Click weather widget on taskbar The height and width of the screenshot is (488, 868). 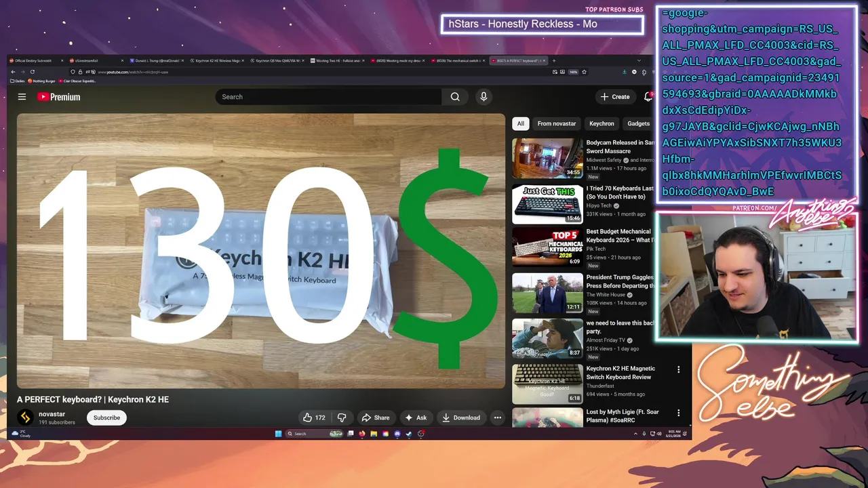21,434
